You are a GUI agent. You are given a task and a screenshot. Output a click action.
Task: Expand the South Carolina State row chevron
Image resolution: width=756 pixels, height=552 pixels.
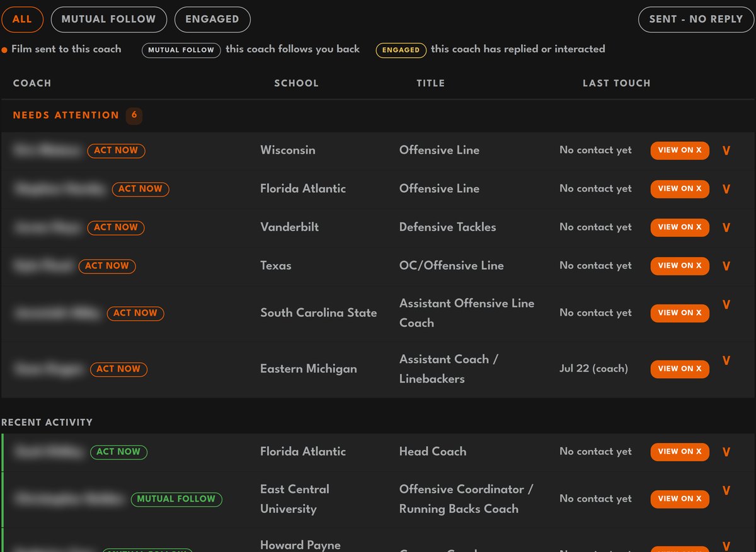click(726, 304)
